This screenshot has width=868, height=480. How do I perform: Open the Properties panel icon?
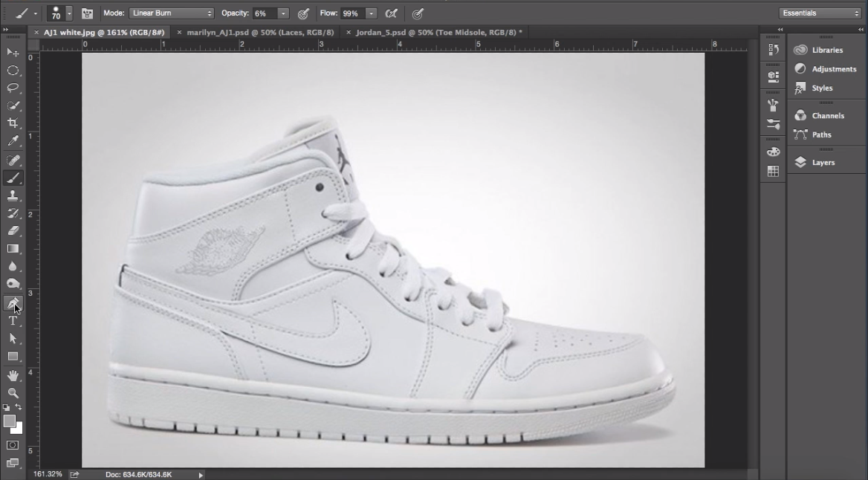coord(774,76)
